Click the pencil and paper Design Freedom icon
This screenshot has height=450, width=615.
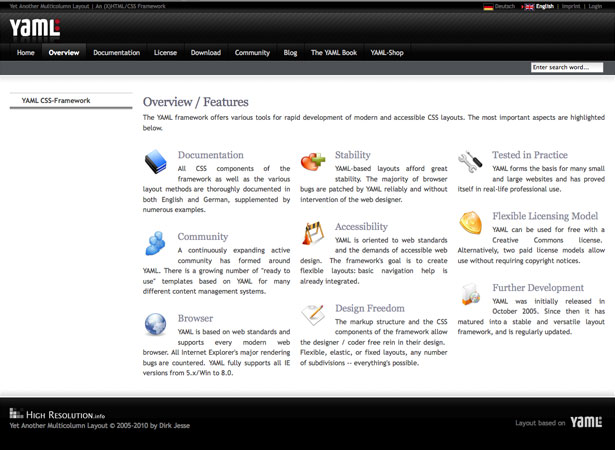[313, 314]
